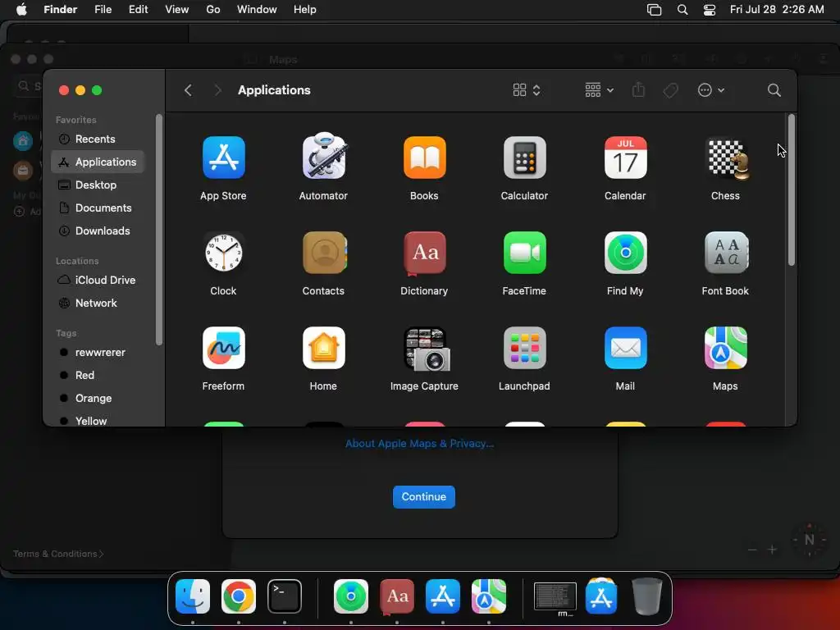This screenshot has width=840, height=630.
Task: Open the Group By dropdown in toolbar
Action: pos(599,90)
